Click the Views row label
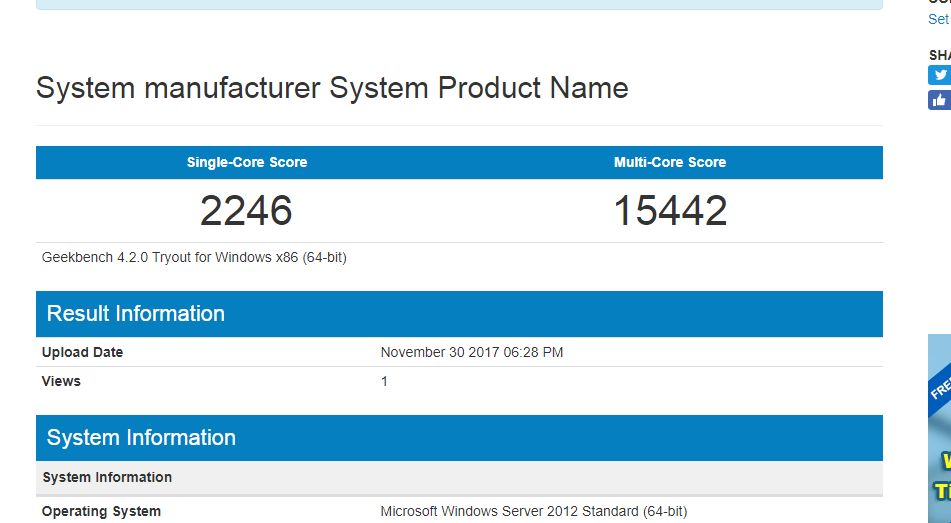The width and height of the screenshot is (951, 523). 61,381
